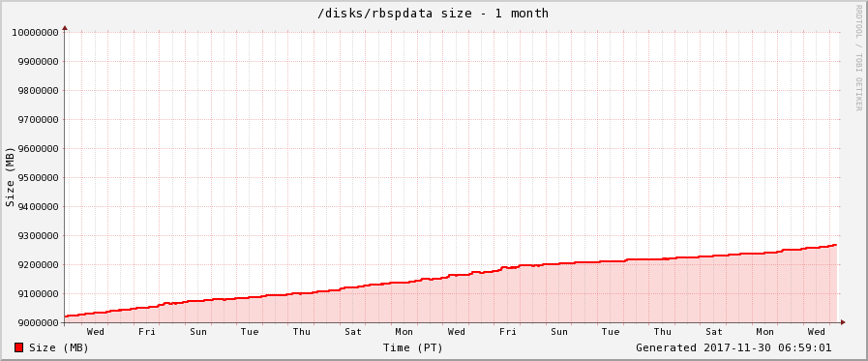868x361 pixels.
Task: Click the chart title '/disks/rbspdata size - 1 month'
Action: [x=433, y=13]
